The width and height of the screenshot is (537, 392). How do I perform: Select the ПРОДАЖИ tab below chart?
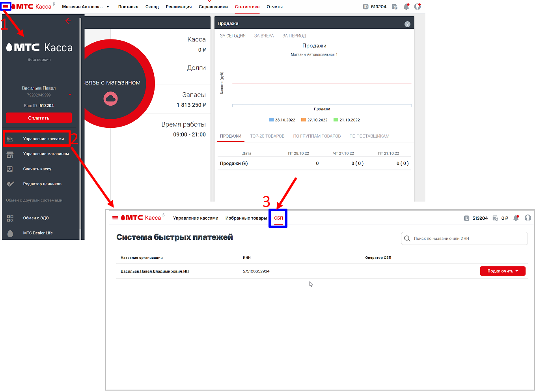point(231,136)
